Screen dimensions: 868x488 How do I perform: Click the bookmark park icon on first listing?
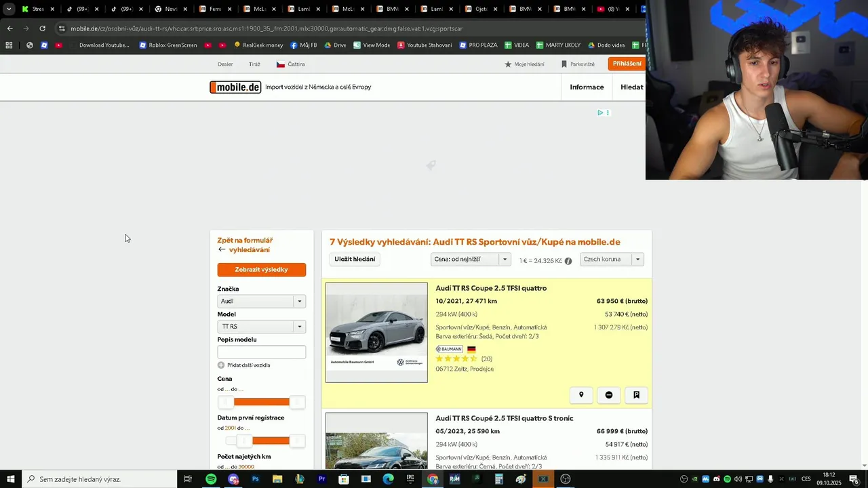click(636, 395)
